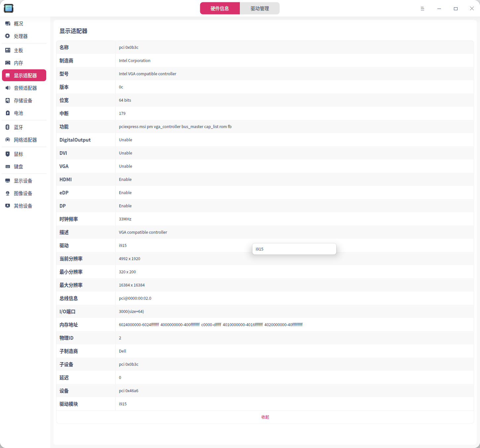The height and width of the screenshot is (448, 480).
Task: Select minimum resolution 320 x 200
Action: (x=127, y=272)
